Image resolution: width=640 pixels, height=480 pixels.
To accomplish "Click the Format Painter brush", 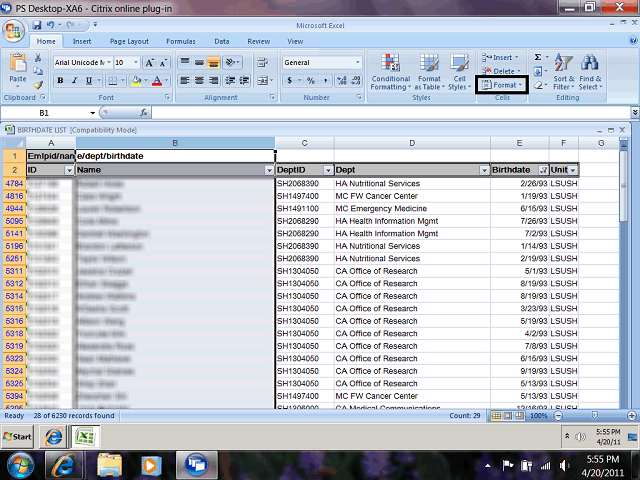I will (x=38, y=85).
